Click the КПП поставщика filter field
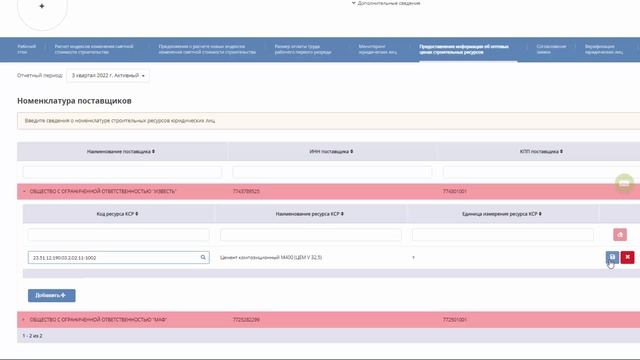This screenshot has width=640, height=360. 542,172
